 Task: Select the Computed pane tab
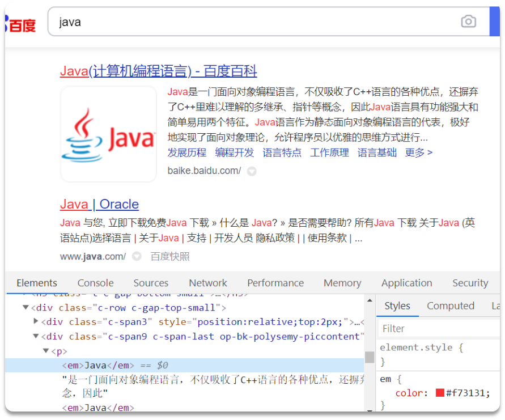pyautogui.click(x=451, y=306)
